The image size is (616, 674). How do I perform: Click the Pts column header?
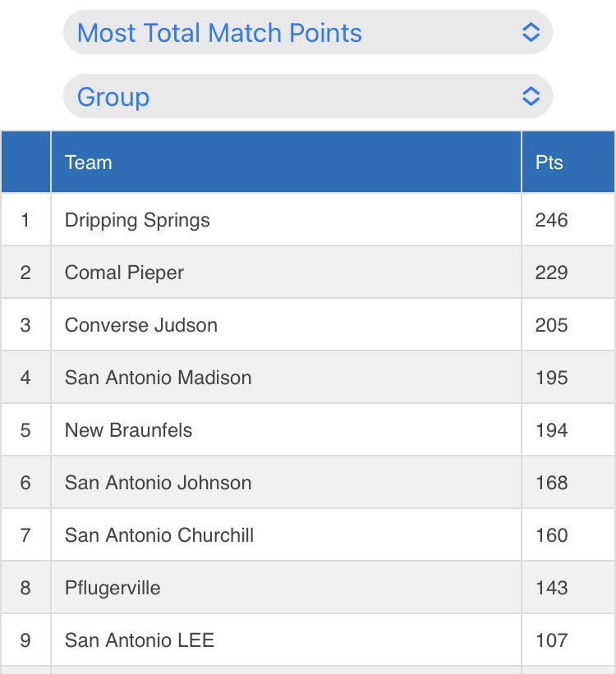pyautogui.click(x=568, y=162)
